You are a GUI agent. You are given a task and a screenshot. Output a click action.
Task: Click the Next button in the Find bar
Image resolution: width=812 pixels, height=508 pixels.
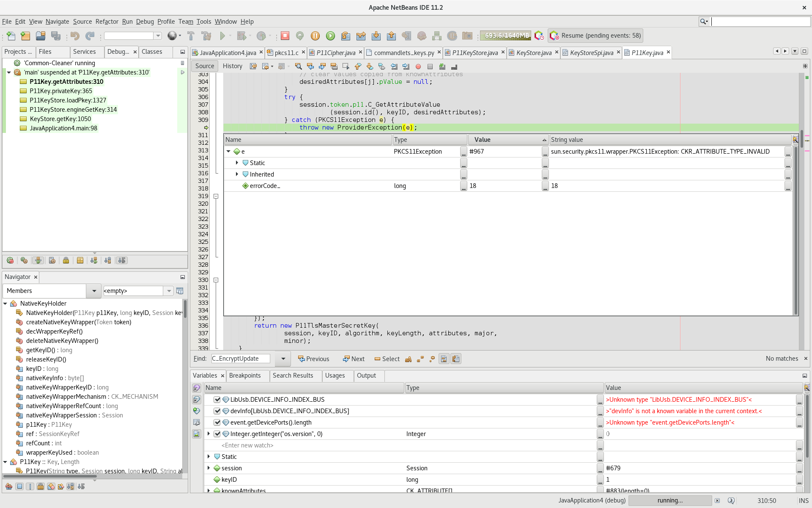tap(354, 359)
